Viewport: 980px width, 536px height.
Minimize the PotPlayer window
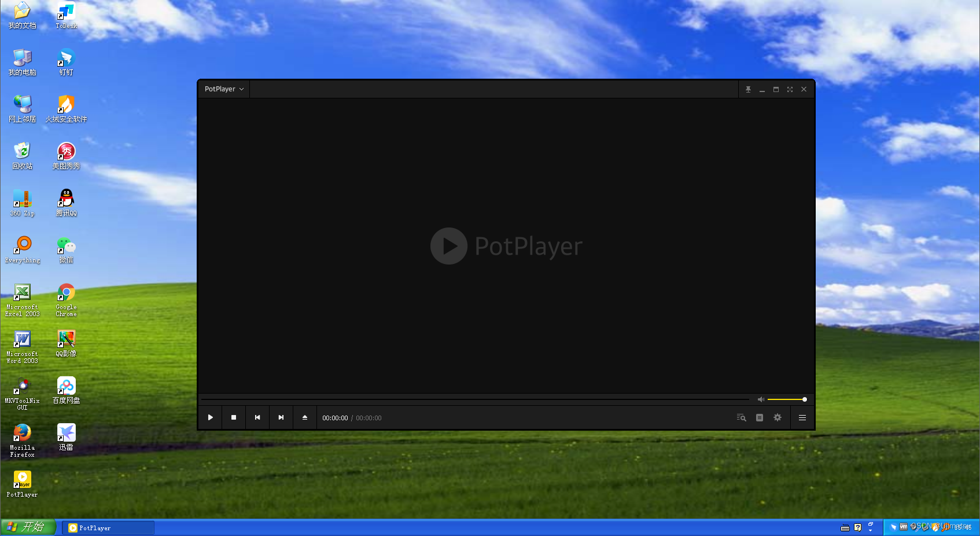click(x=762, y=90)
